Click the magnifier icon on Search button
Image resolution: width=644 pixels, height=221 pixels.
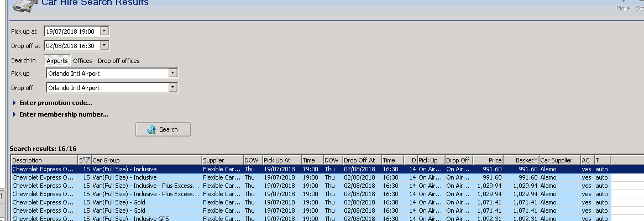(x=151, y=130)
